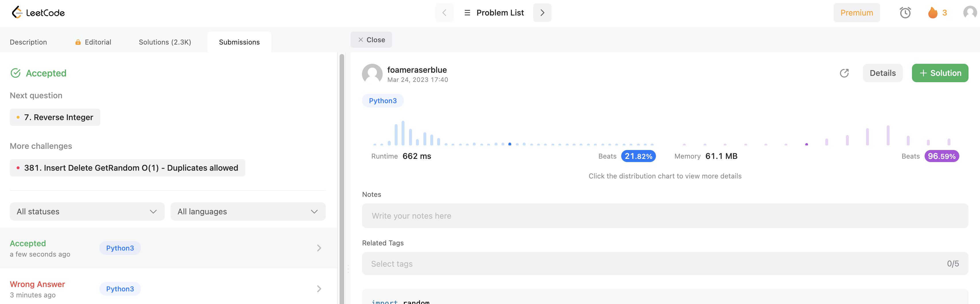Open challenge 381 Insert Delete GetRandom
980x304 pixels.
point(127,168)
